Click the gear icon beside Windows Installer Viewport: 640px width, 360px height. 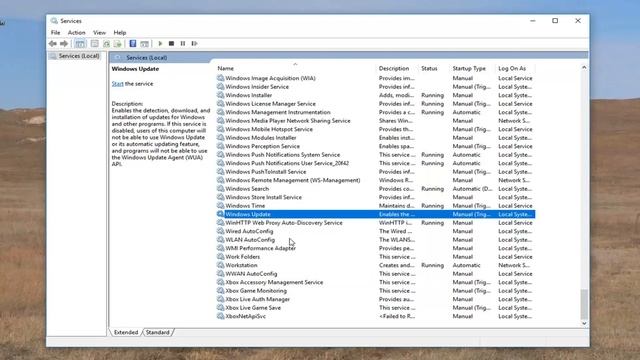220,95
